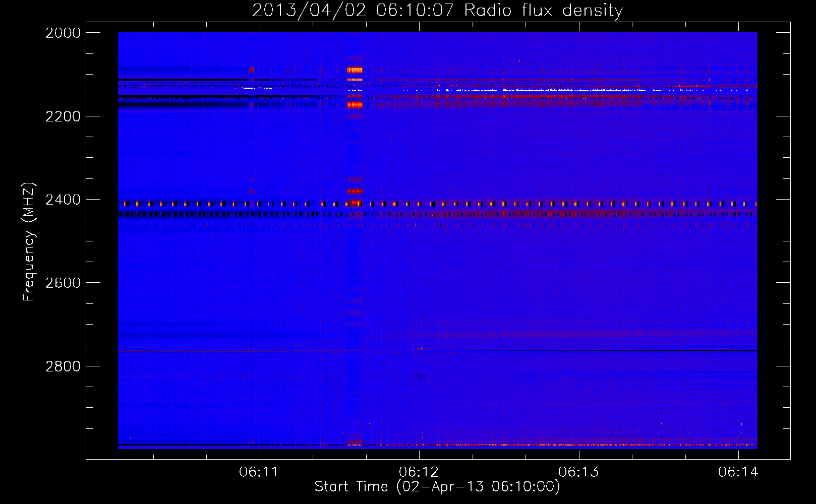Image resolution: width=816 pixels, height=504 pixels.
Task: Click the 06:12 time tick label
Action: [x=419, y=472]
